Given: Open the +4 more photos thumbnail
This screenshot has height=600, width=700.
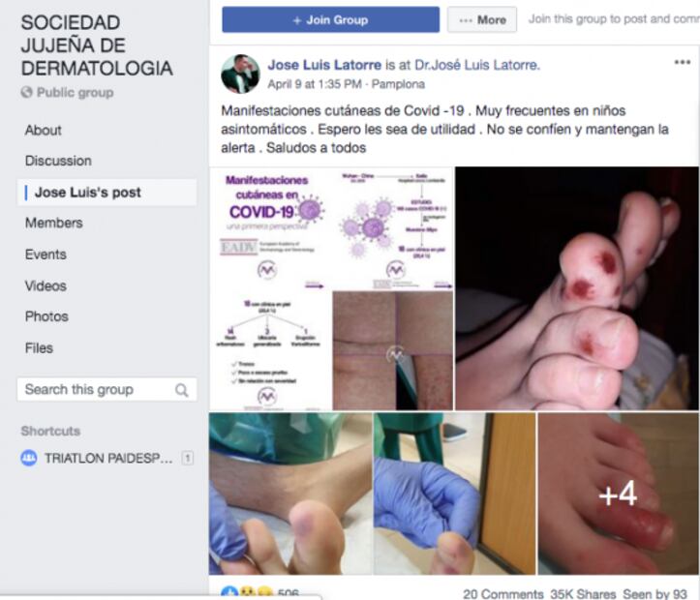Looking at the screenshot, I should coord(619,494).
